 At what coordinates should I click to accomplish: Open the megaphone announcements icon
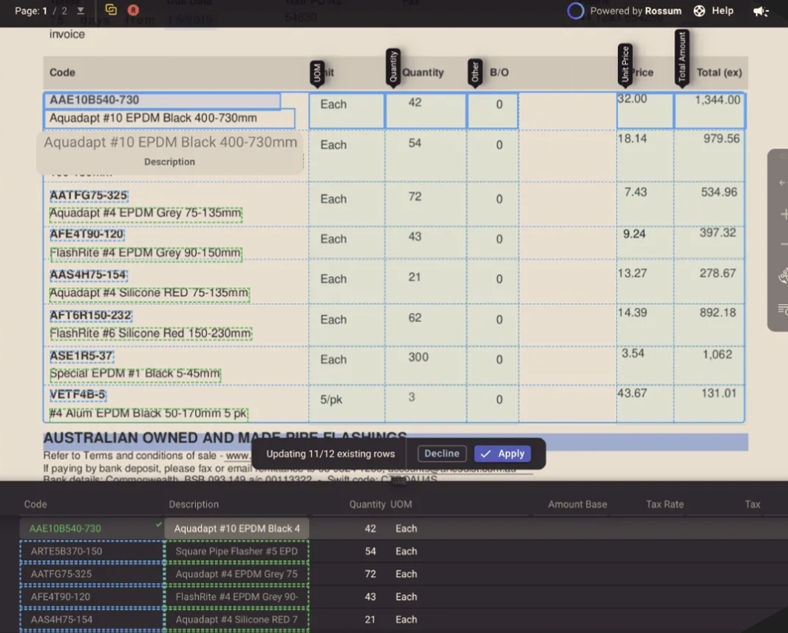coord(760,11)
